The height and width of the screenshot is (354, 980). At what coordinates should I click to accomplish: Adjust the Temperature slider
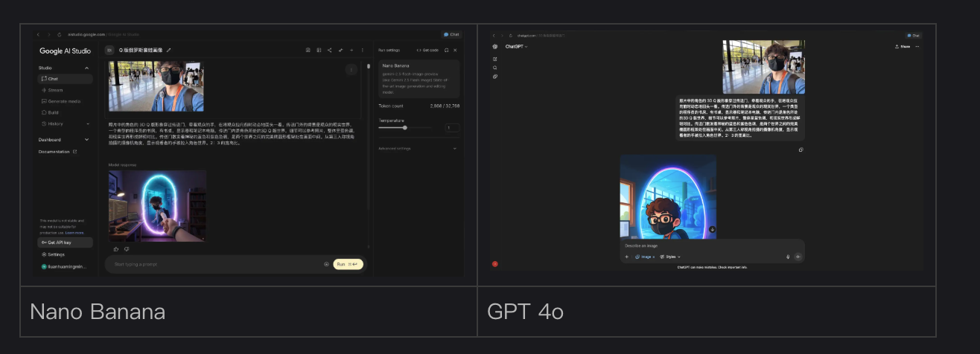404,127
